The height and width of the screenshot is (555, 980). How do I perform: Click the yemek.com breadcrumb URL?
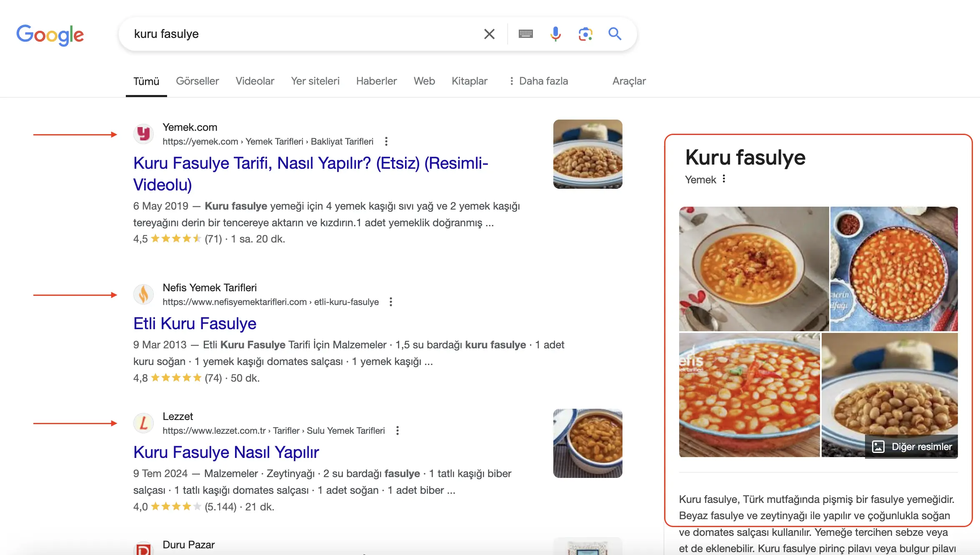pyautogui.click(x=268, y=142)
